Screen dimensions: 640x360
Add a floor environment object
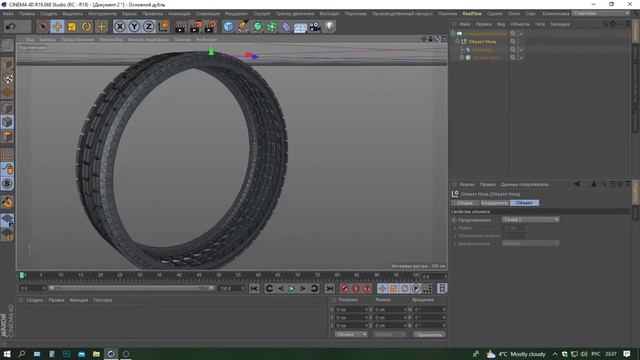(300, 27)
